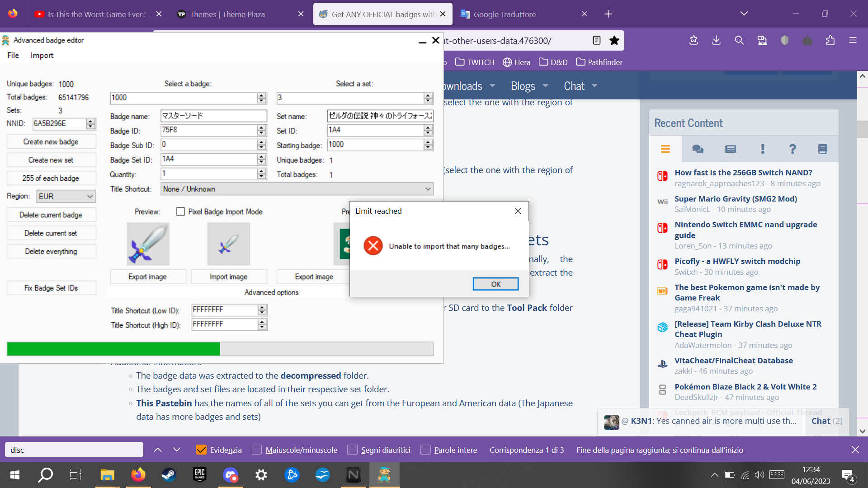Open 'Super Mario Gravity (SMG2 Mod)' link
The image size is (868, 488).
(736, 199)
